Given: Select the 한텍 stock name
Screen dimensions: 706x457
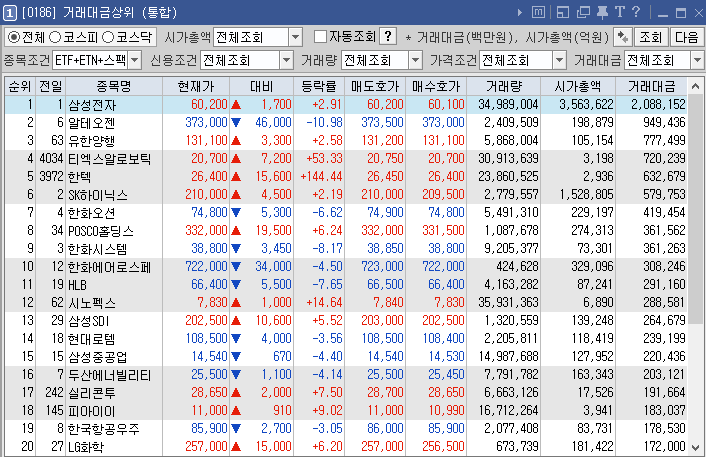Looking at the screenshot, I should point(80,176).
